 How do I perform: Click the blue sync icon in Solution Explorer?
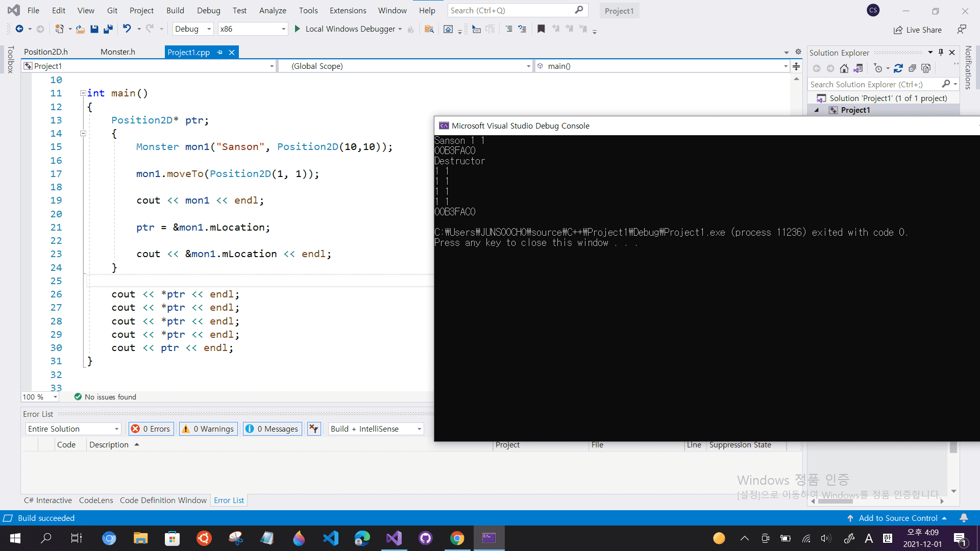(898, 68)
